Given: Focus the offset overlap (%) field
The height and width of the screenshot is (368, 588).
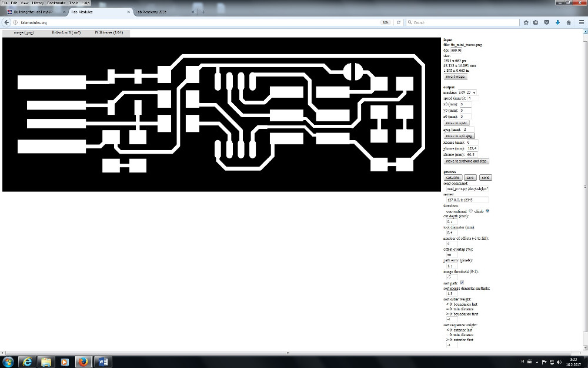Looking at the screenshot, I should tap(452, 255).
